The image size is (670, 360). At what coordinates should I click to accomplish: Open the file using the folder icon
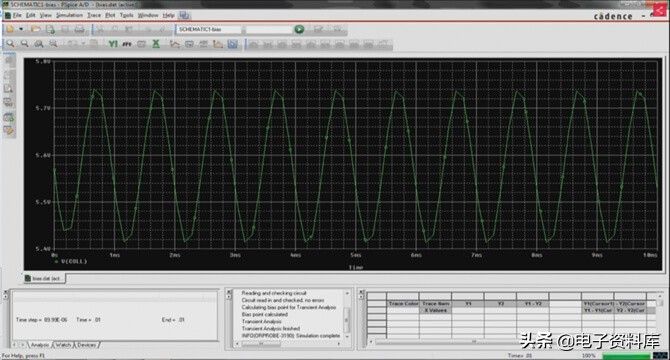(x=35, y=29)
